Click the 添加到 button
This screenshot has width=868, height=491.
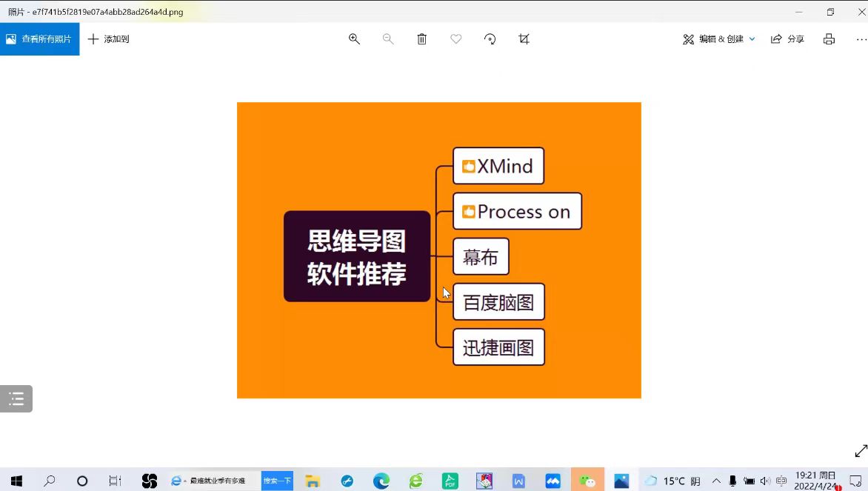coord(108,39)
